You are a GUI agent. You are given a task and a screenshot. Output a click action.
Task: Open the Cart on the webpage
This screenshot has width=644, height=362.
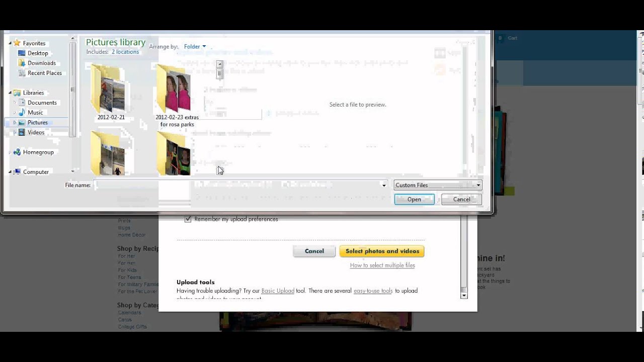tap(512, 38)
